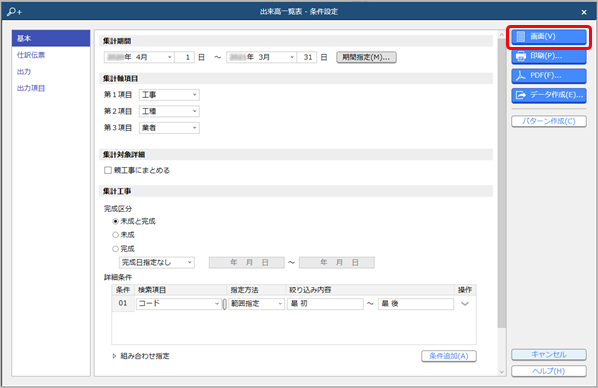Click the scrollbar up arrow
Image resolution: width=598 pixels, height=388 pixels.
502,35
